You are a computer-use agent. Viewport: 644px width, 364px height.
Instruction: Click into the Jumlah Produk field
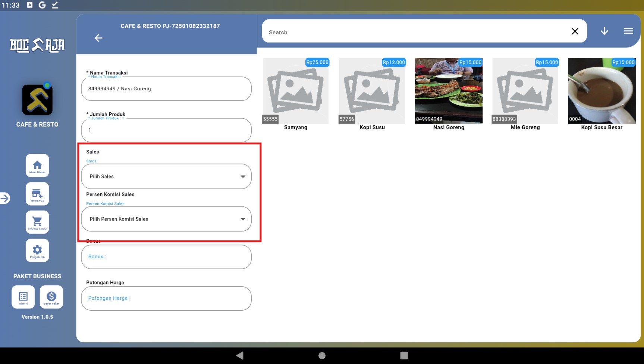[166, 130]
